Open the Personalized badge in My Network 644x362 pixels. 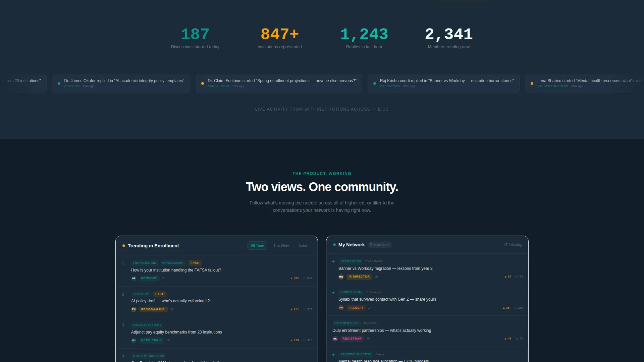[380, 245]
